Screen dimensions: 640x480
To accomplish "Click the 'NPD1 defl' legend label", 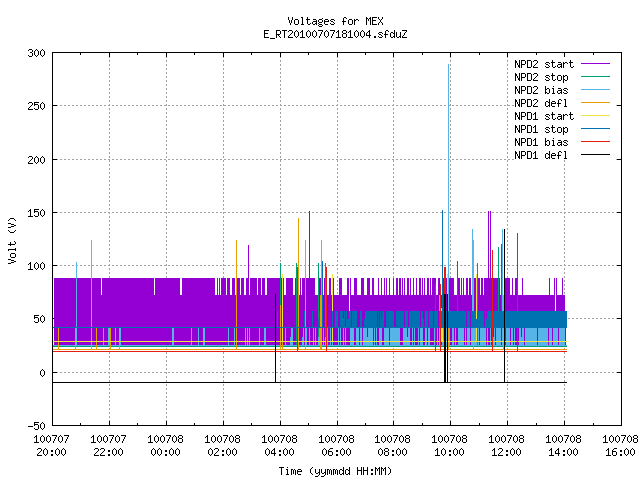I will [x=541, y=156].
